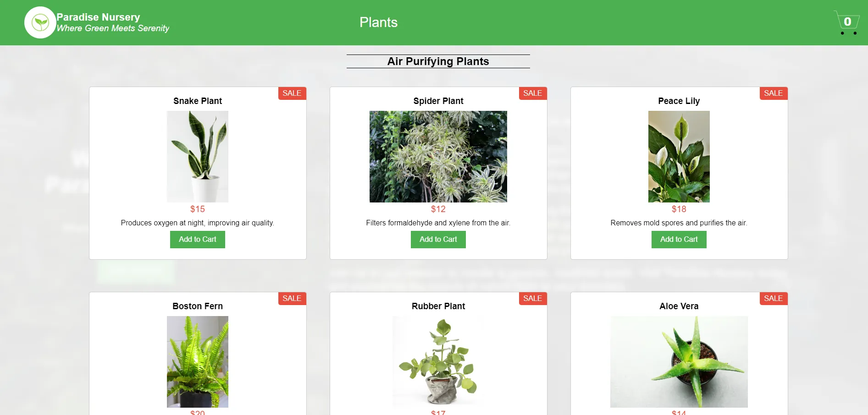Click the Paradise Nursery title link
This screenshot has height=415, width=868.
(98, 17)
